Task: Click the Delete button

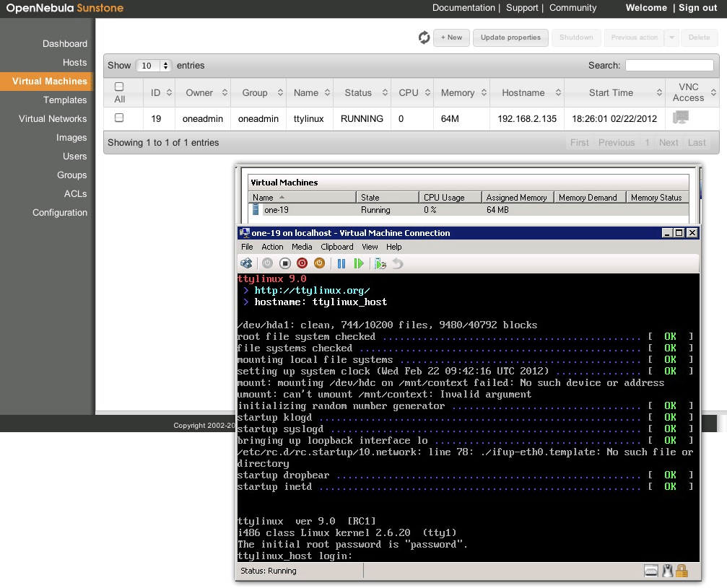Action: (699, 38)
